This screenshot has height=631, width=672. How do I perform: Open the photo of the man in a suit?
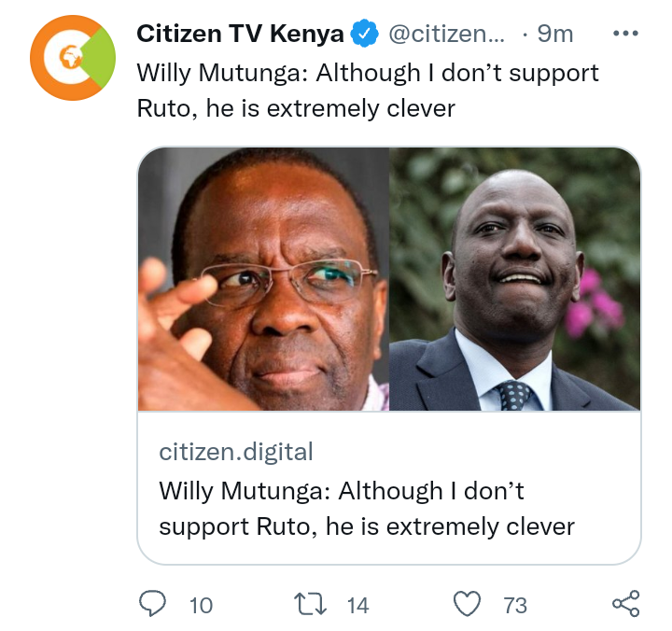click(514, 279)
